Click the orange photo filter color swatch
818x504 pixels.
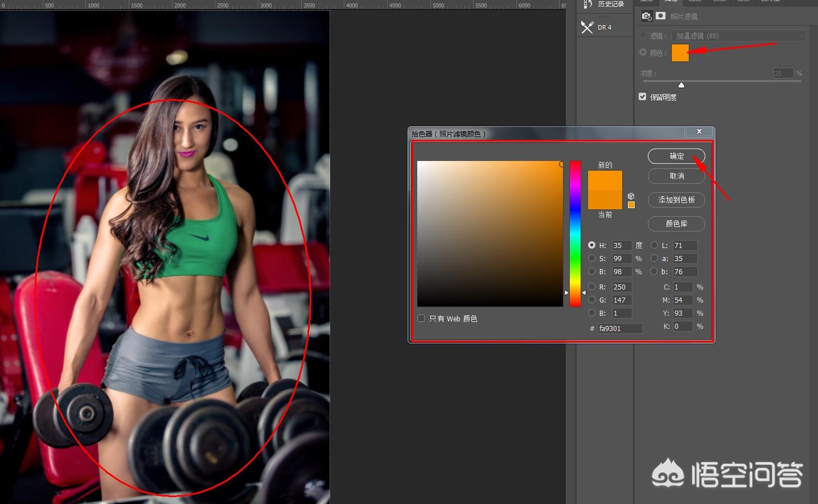click(680, 53)
